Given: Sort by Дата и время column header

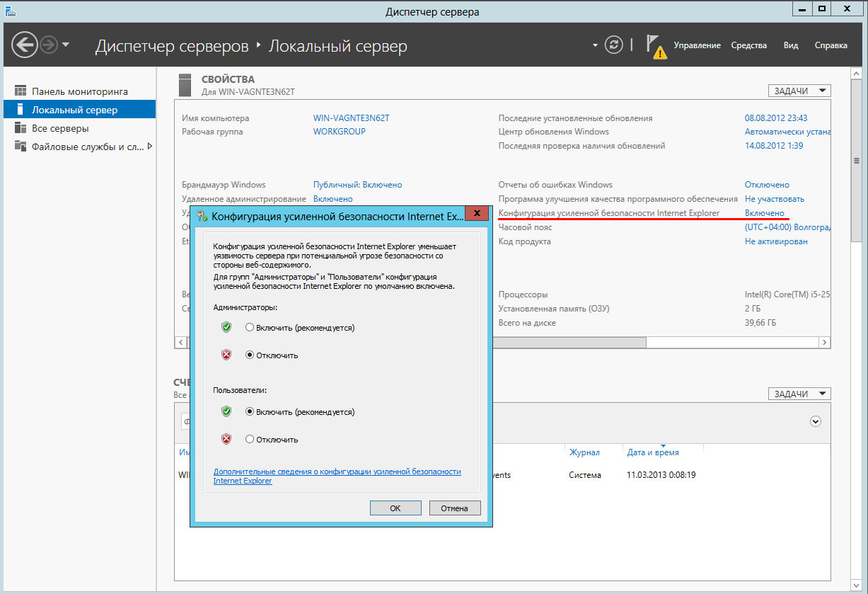Looking at the screenshot, I should [x=653, y=452].
